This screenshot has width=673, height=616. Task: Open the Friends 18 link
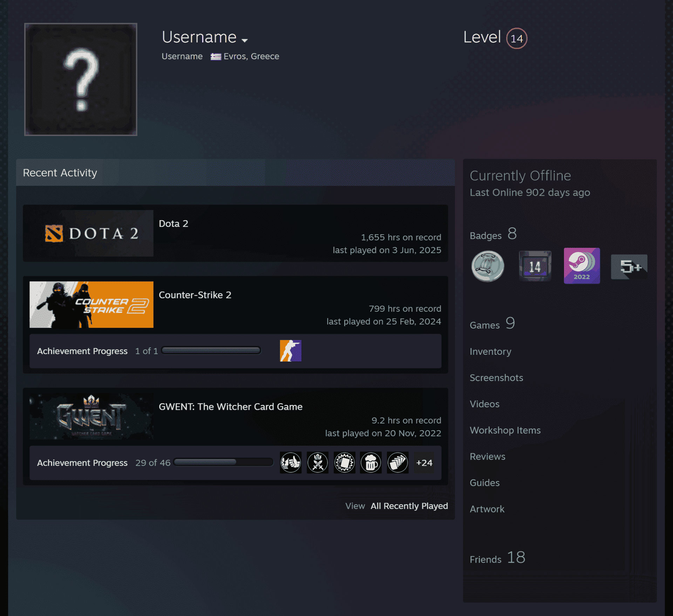(497, 558)
